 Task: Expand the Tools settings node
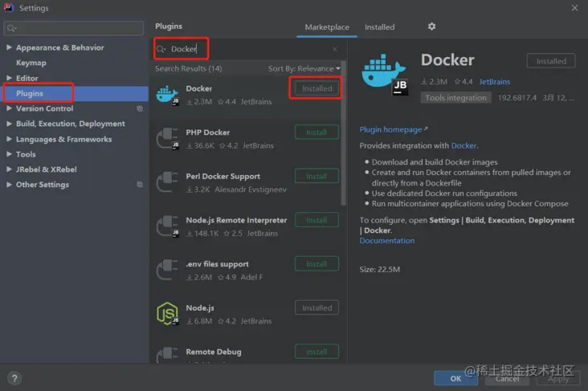tap(9, 154)
